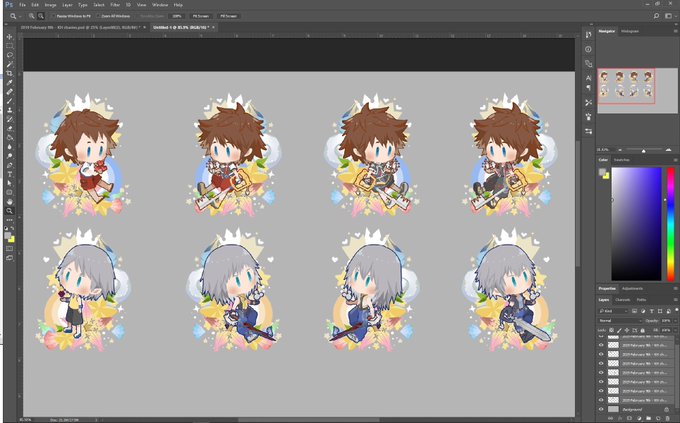Select the Horizontal Type tool
Image resolution: width=680 pixels, height=423 pixels.
(10, 174)
